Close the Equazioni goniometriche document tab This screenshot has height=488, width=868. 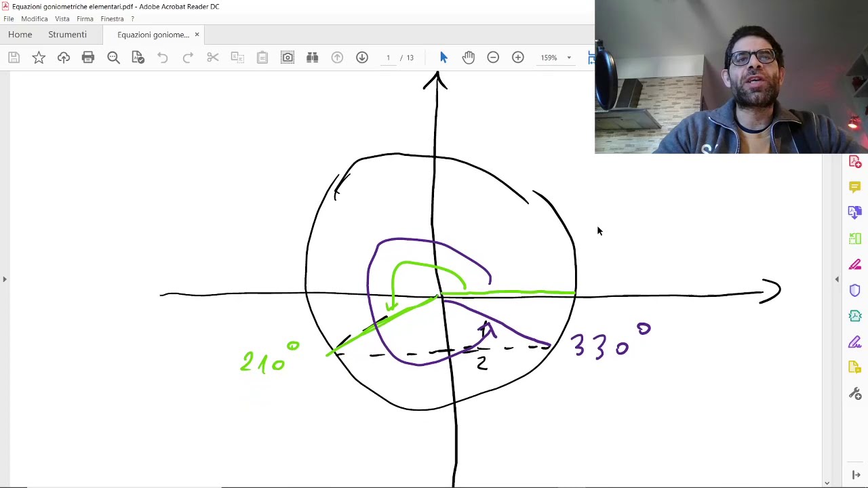[x=197, y=35]
